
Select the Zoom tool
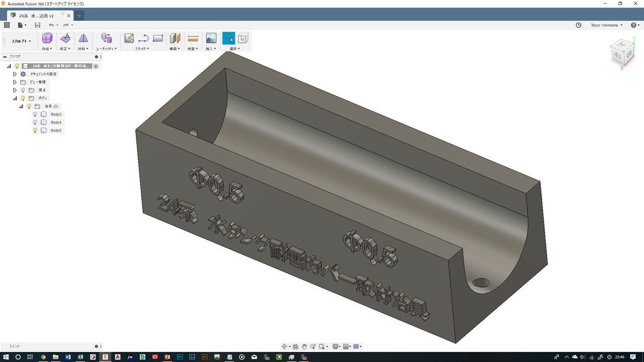pyautogui.click(x=312, y=346)
